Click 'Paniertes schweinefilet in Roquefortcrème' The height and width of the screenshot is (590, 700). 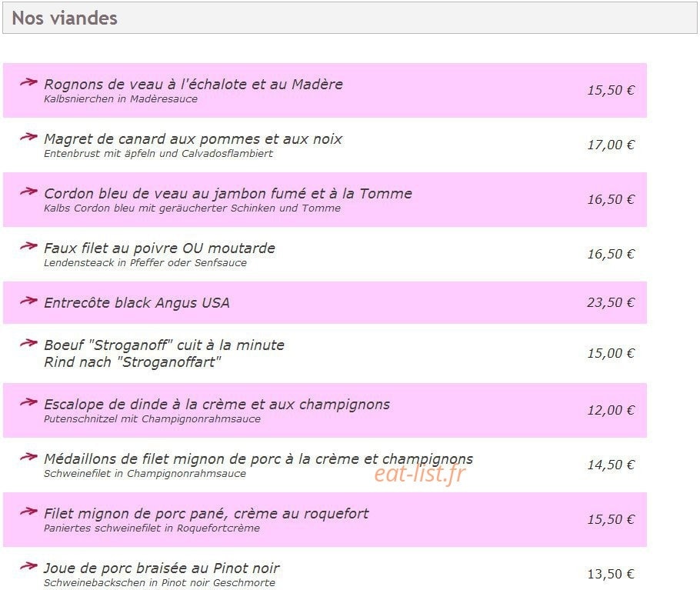(152, 528)
